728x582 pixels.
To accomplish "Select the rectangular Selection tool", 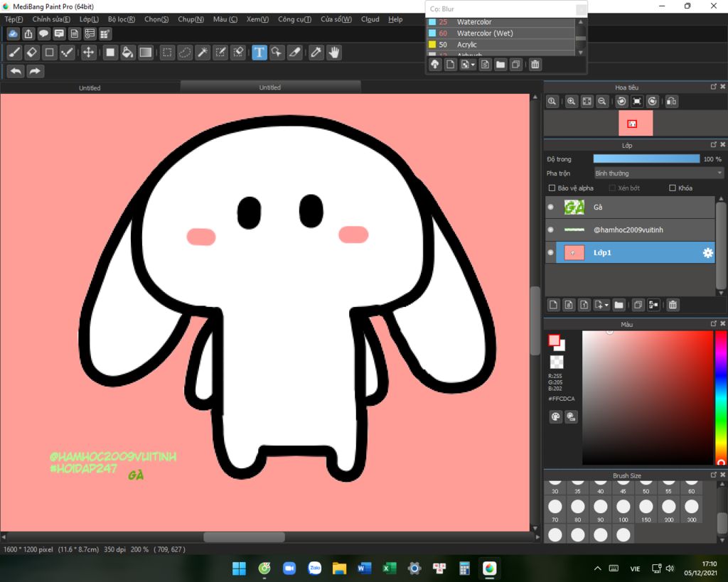I will 167,53.
